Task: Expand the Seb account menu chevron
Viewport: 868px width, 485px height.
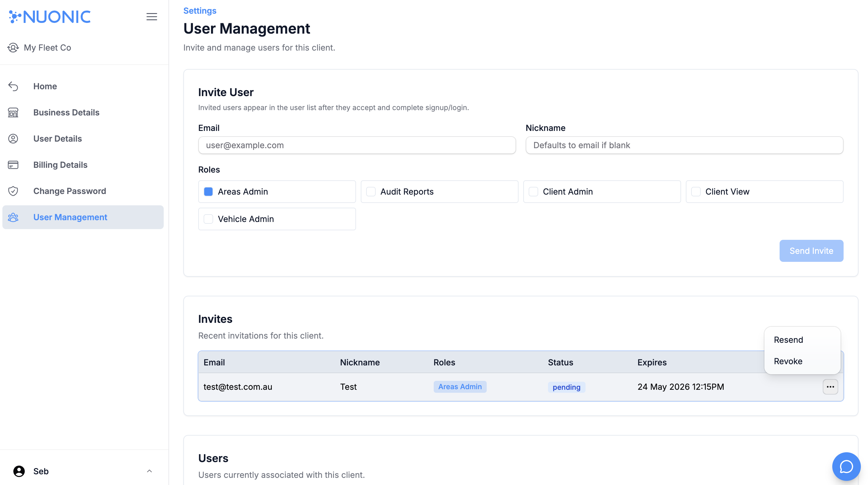Action: coord(149,471)
